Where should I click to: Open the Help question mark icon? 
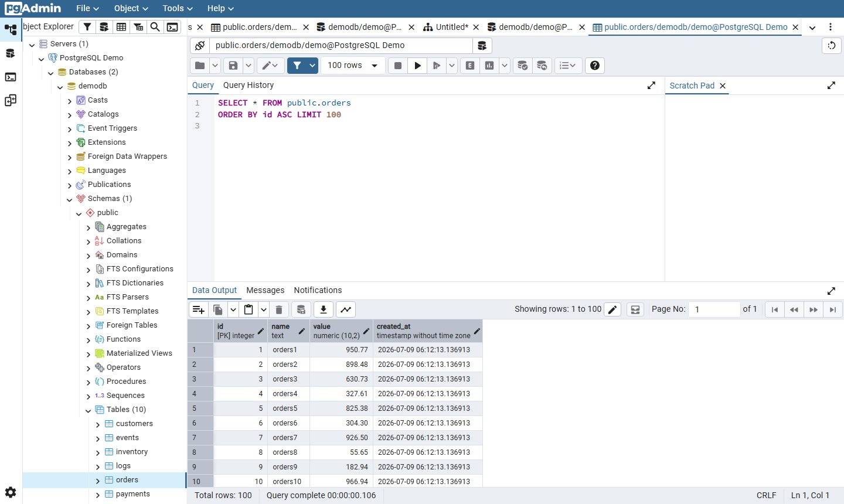click(x=595, y=66)
